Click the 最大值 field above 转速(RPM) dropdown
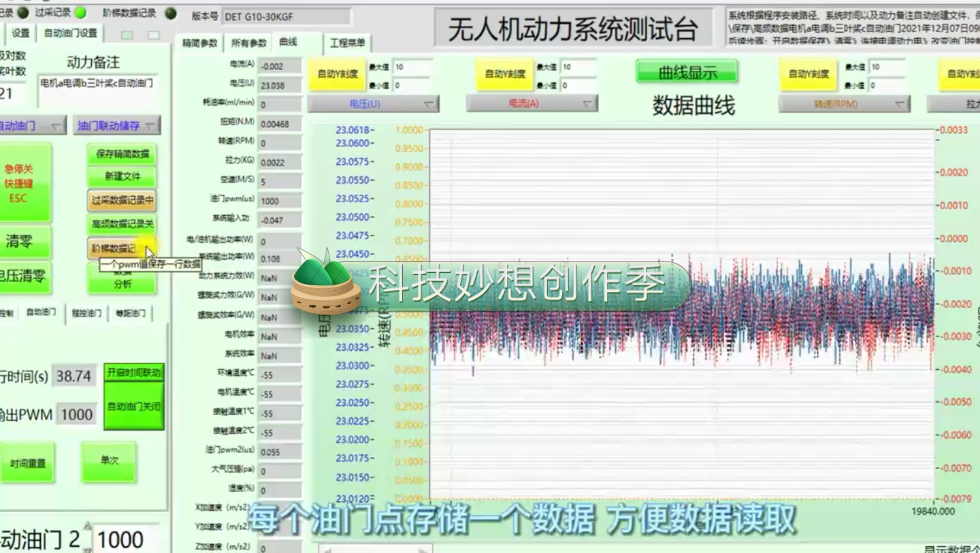980x553 pixels. 887,67
